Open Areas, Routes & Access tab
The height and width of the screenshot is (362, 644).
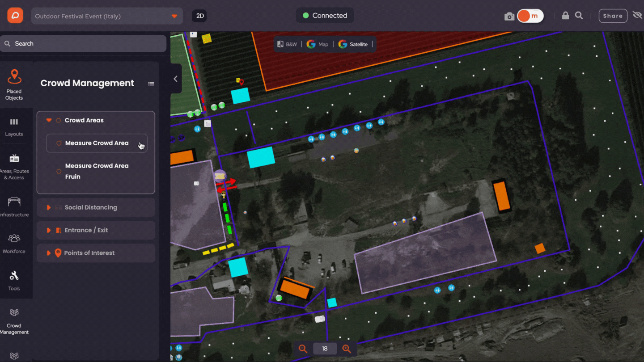pyautogui.click(x=14, y=167)
